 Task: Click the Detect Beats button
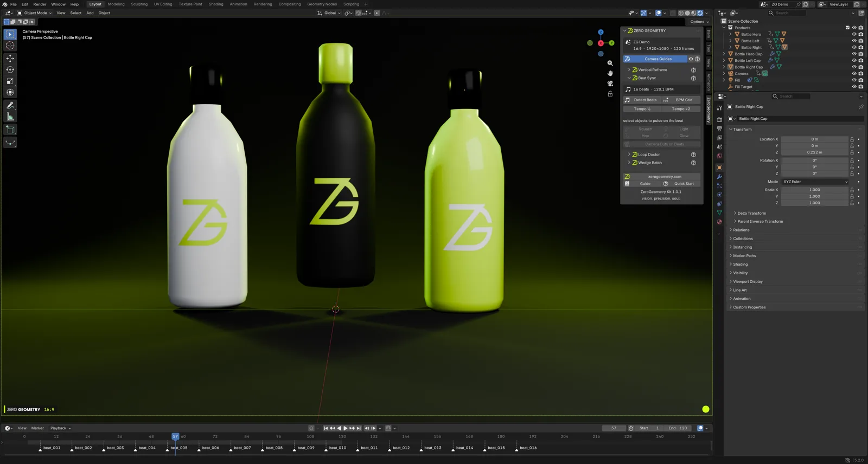641,100
